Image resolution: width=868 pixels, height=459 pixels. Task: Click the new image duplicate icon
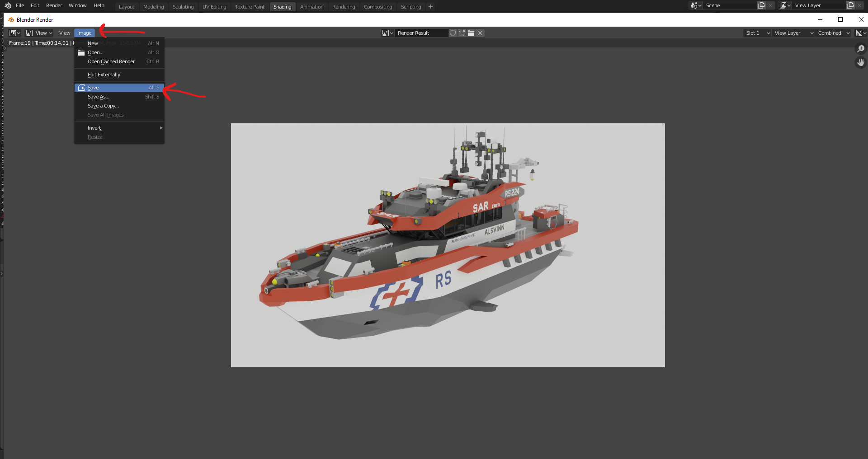(x=462, y=33)
